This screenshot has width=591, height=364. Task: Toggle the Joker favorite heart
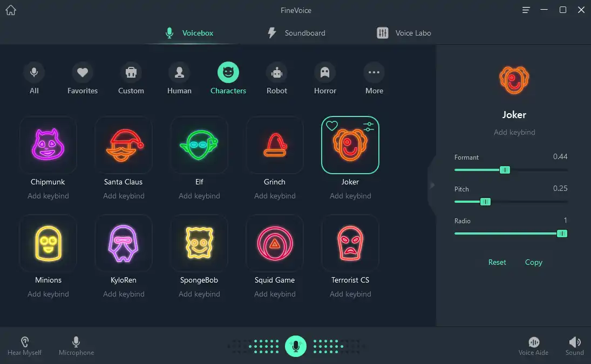332,126
